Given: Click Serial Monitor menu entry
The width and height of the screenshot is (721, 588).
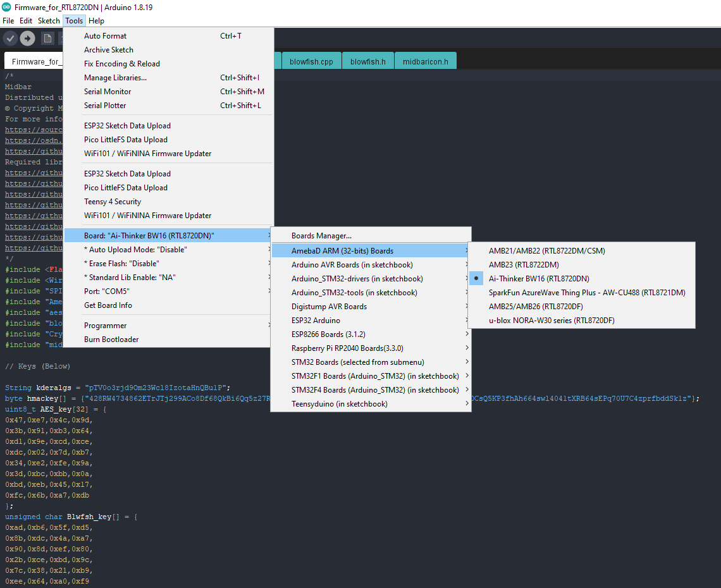Looking at the screenshot, I should [x=108, y=92].
